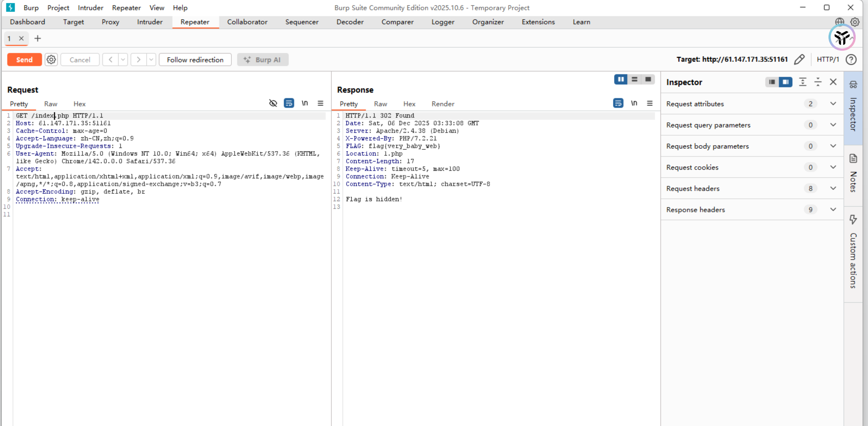Open Repeater send settings gear icon
Screen dimensions: 868x426
51,60
